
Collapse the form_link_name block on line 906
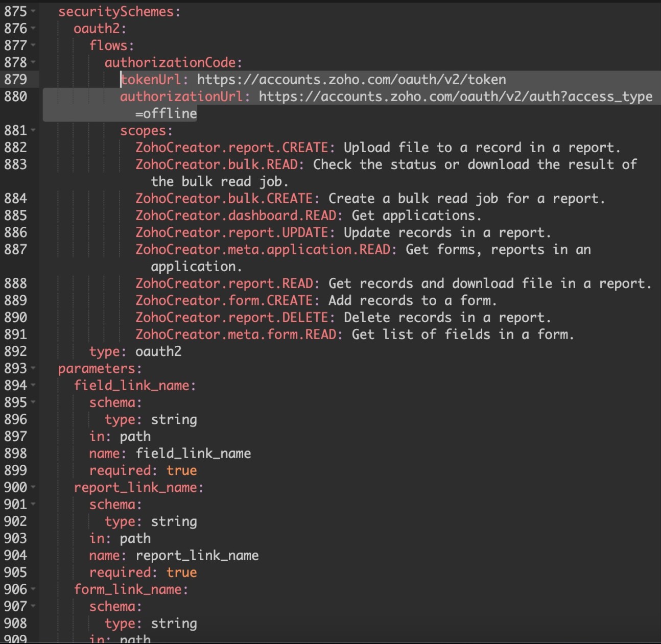click(33, 589)
